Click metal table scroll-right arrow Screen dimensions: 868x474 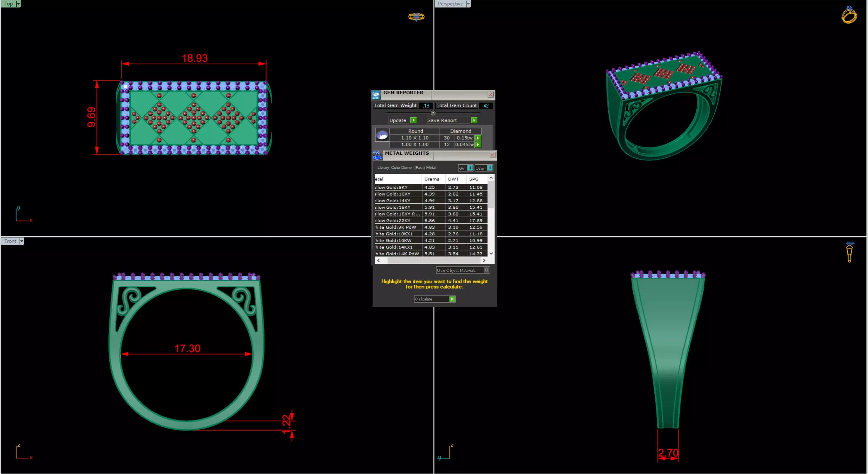coord(484,260)
